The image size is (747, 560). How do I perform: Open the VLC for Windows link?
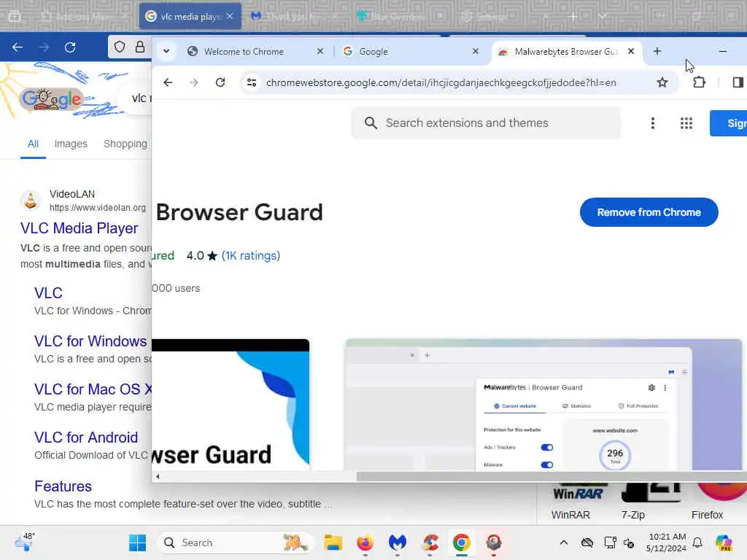(x=90, y=341)
